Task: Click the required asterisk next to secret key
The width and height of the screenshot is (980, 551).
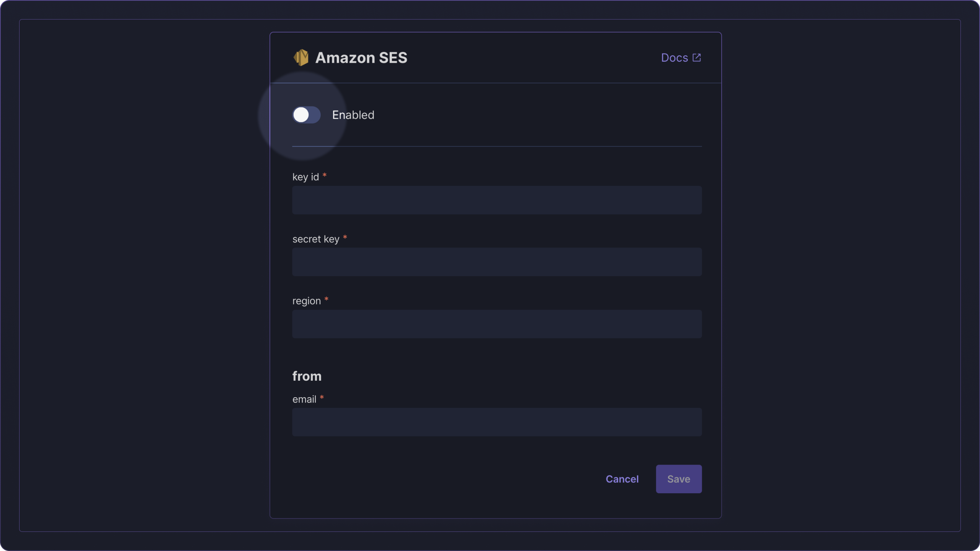Action: [x=345, y=237]
